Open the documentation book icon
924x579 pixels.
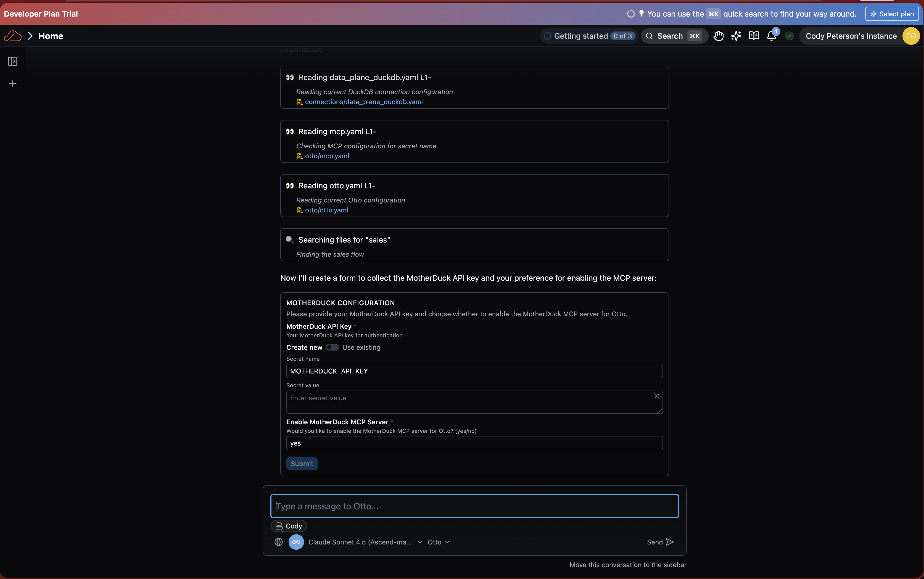pyautogui.click(x=754, y=36)
